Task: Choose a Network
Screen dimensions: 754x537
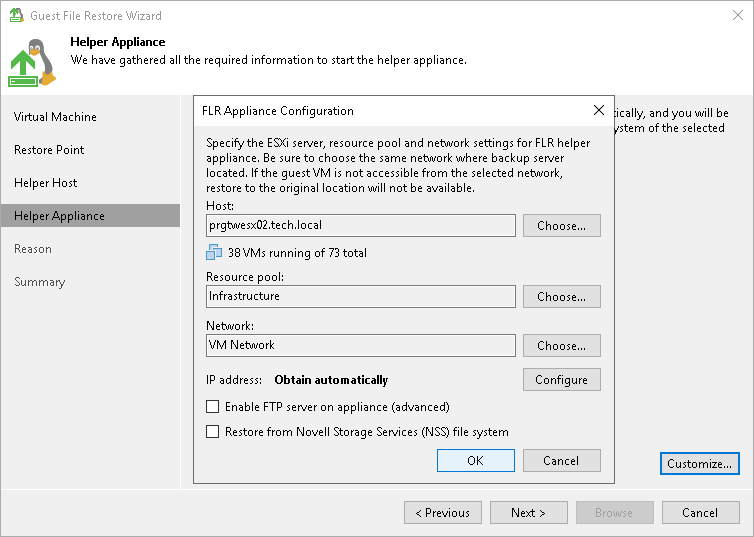Action: pyautogui.click(x=562, y=346)
